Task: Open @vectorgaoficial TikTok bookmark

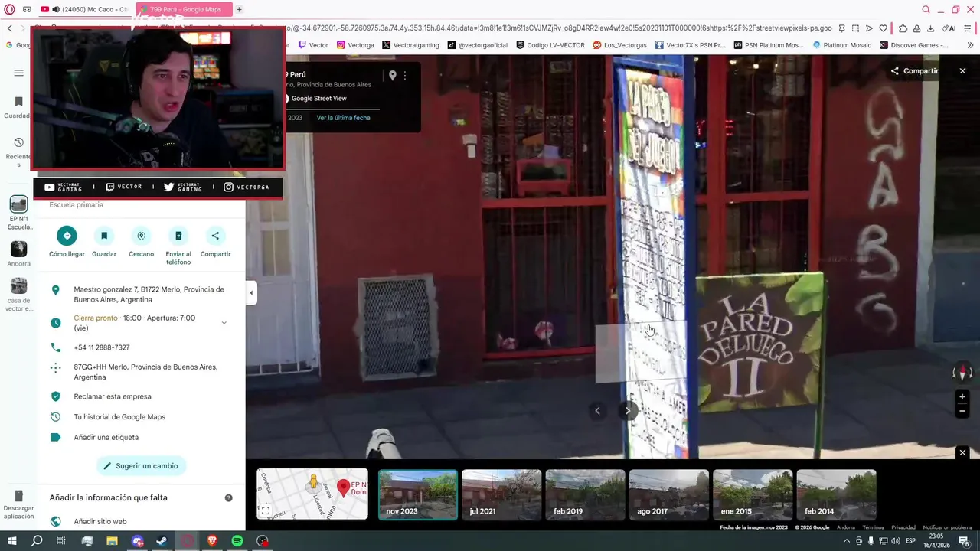Action: pos(478,45)
